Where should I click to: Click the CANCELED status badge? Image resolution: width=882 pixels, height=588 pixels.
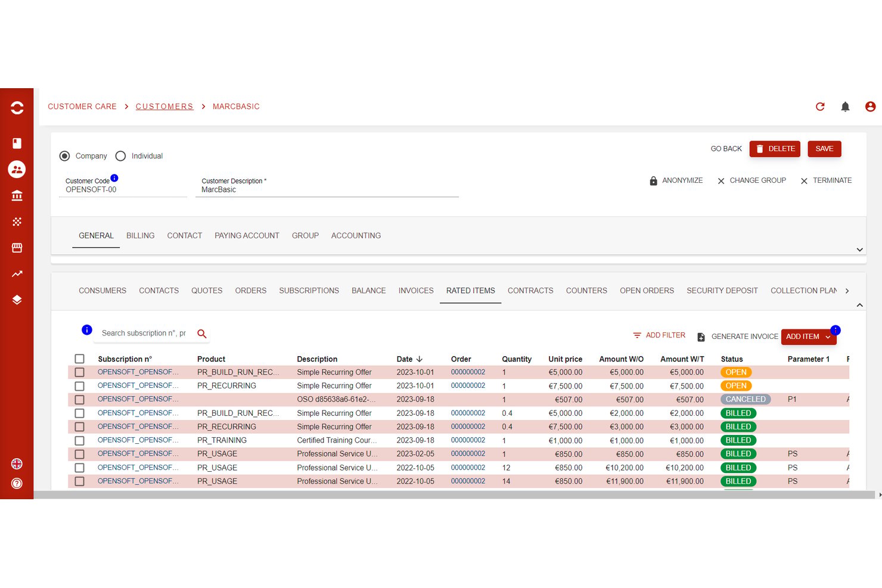pos(746,399)
